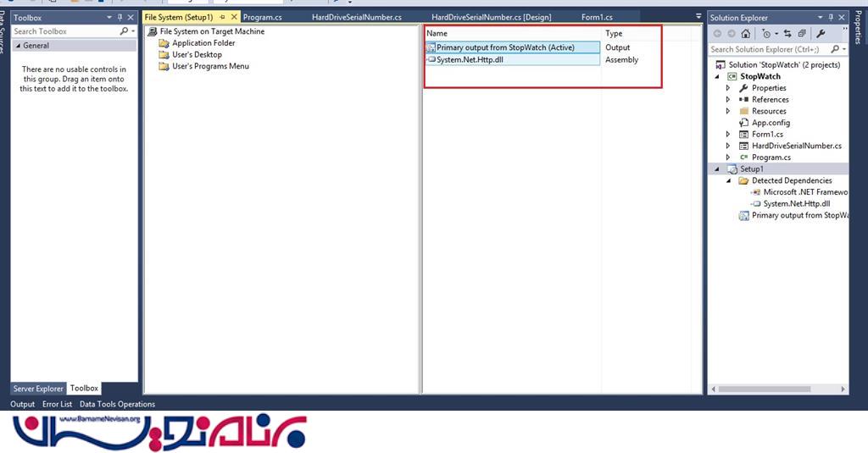Click the Primary output file icon in Name list
This screenshot has height=453, width=868.
point(431,47)
